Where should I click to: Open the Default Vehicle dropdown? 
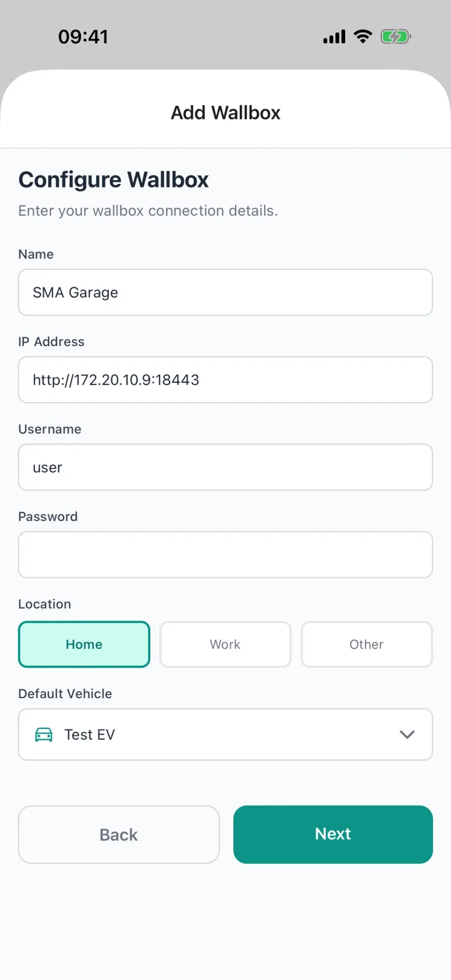226,734
